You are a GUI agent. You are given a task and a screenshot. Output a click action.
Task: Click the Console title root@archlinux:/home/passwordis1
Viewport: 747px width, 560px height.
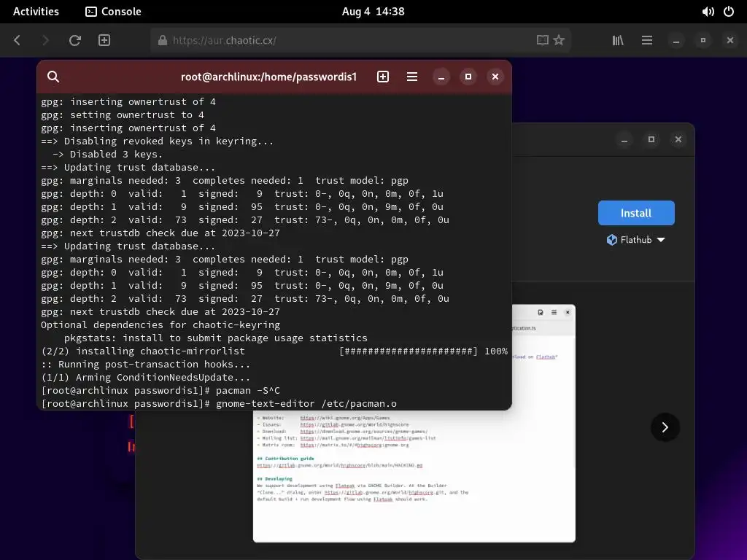268,77
